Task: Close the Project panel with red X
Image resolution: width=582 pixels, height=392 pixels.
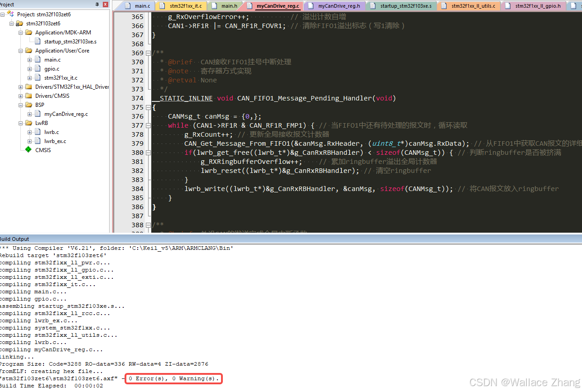Action: [x=106, y=4]
